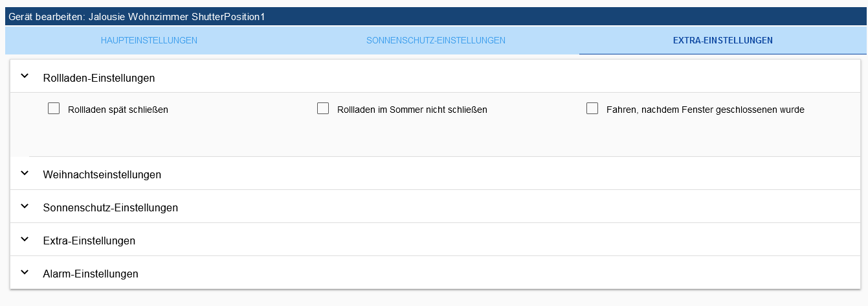Screen dimensions: 868x306
Task: Expand Weihnachtseinstellungen via its chevron arrow
Action: [25, 173]
